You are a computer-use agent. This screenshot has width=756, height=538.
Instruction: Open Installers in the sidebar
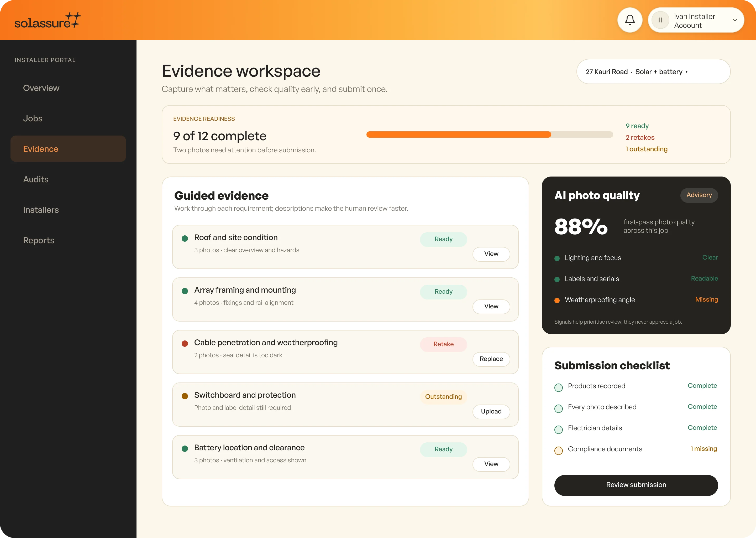68,210
